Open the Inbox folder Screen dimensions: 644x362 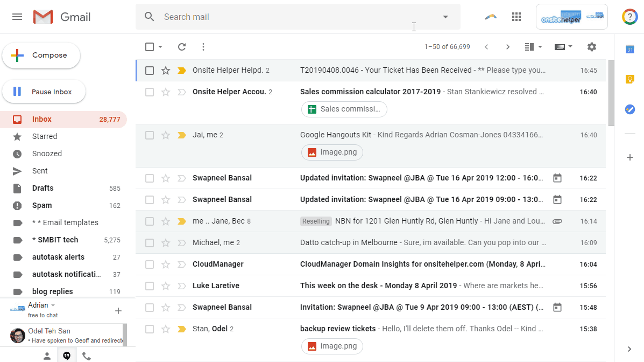coord(63,119)
